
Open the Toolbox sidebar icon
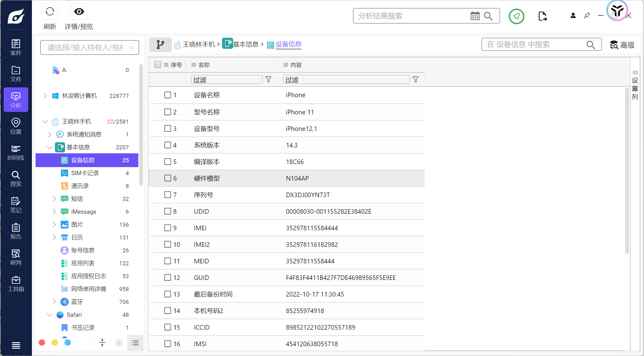click(16, 284)
